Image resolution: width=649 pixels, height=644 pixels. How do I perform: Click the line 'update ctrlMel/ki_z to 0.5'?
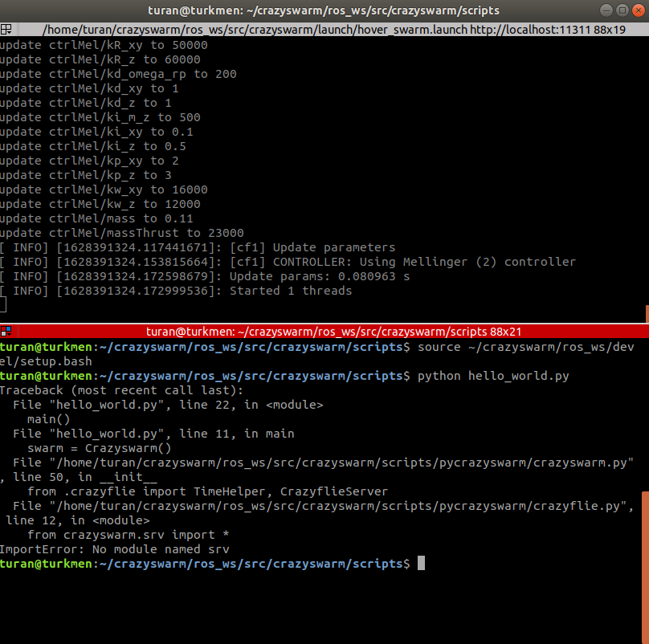pyautogui.click(x=92, y=146)
